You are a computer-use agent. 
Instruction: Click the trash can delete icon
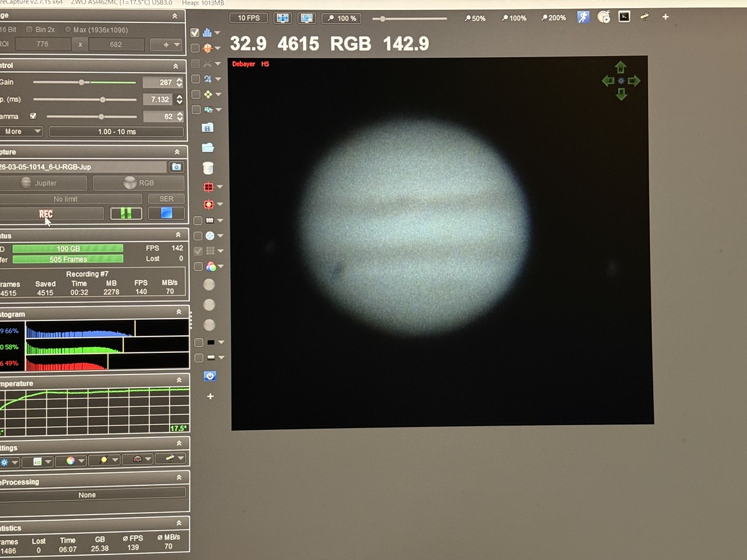click(x=208, y=167)
